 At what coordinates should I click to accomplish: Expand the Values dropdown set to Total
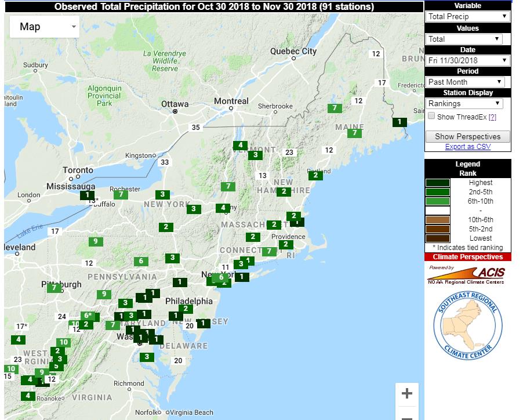point(464,39)
